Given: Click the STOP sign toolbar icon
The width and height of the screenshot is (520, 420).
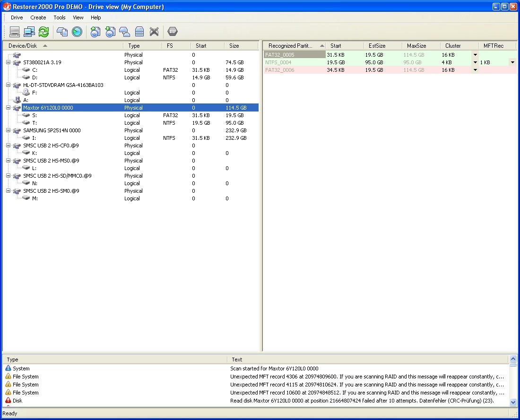Looking at the screenshot, I should pos(173,32).
